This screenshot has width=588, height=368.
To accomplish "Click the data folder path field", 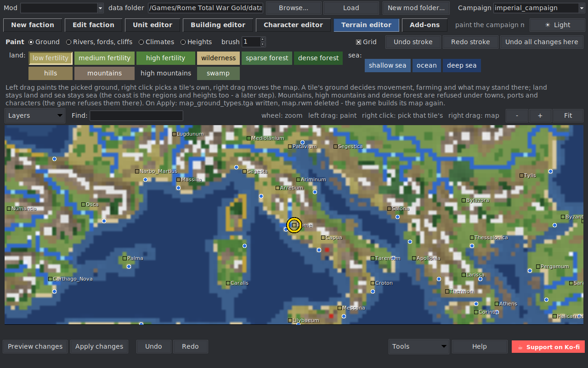I will [x=205, y=8].
